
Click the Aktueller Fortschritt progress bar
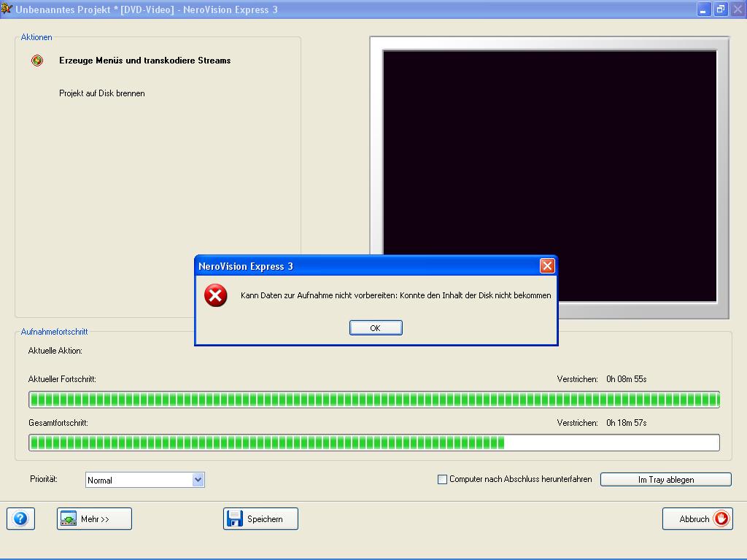point(374,400)
